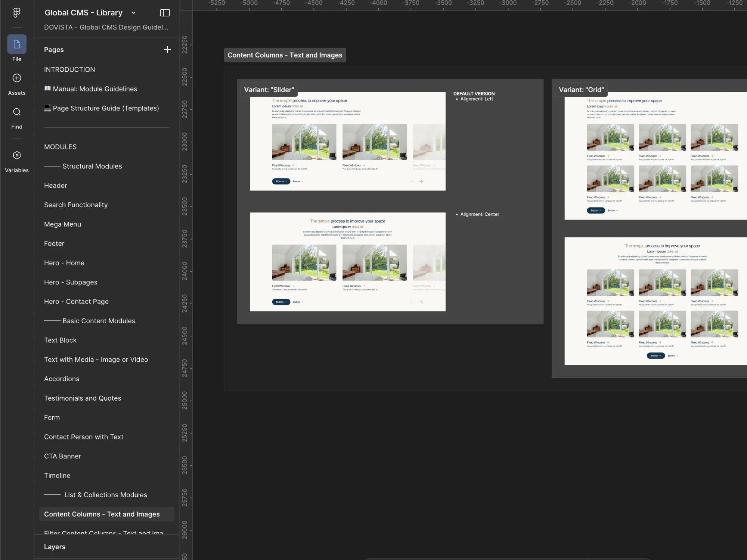Open the Assets panel
Image resolution: width=747 pixels, height=560 pixels.
point(17,78)
